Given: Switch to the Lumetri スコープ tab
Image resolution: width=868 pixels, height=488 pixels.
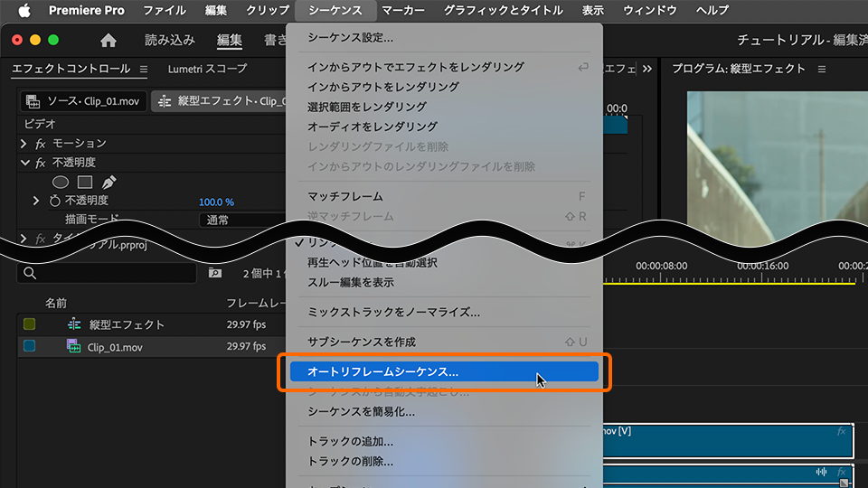Looking at the screenshot, I should (207, 69).
